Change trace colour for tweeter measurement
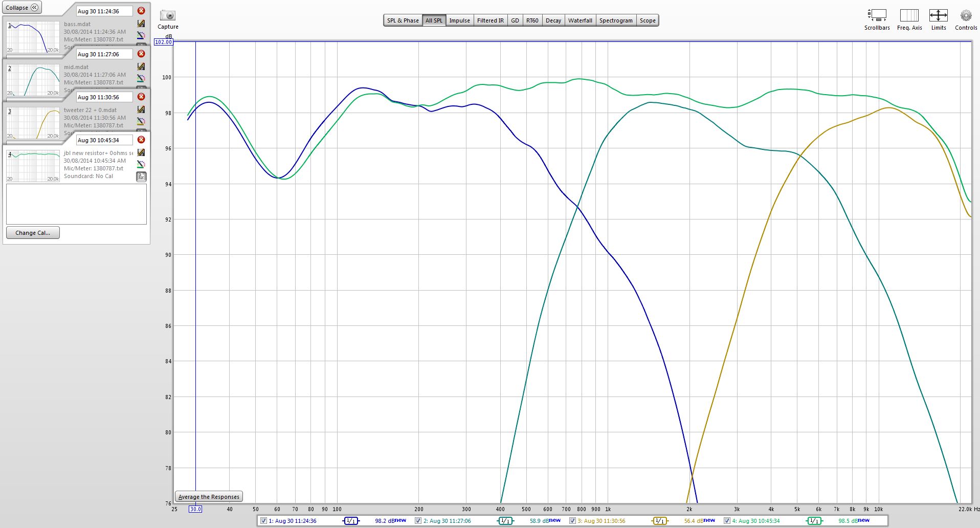 pos(141,121)
